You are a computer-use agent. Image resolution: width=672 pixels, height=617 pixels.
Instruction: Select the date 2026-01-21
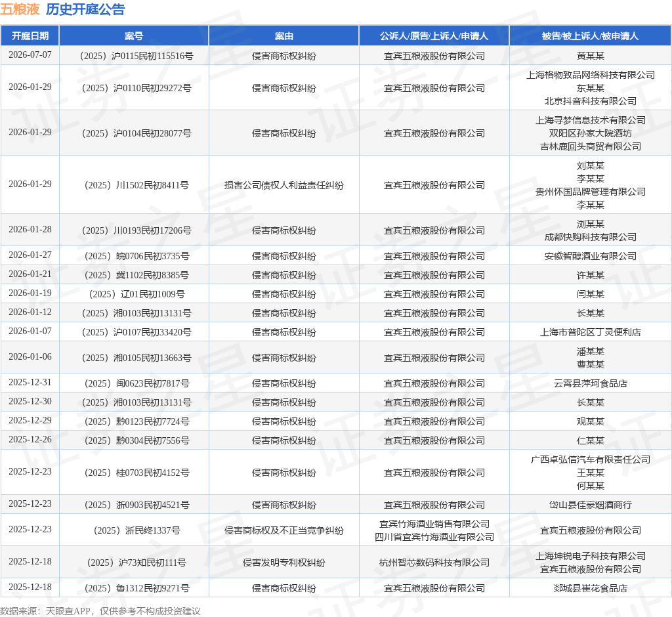pos(30,274)
